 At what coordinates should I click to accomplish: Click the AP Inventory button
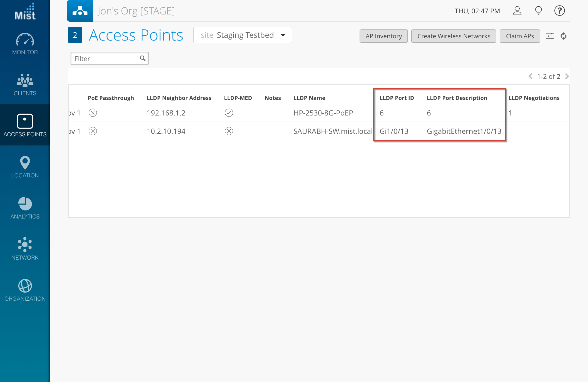tap(383, 36)
